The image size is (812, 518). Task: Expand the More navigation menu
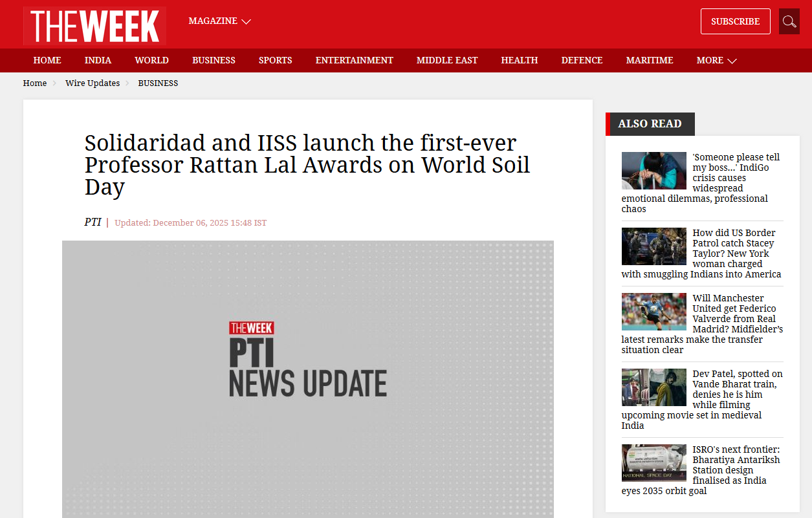716,60
